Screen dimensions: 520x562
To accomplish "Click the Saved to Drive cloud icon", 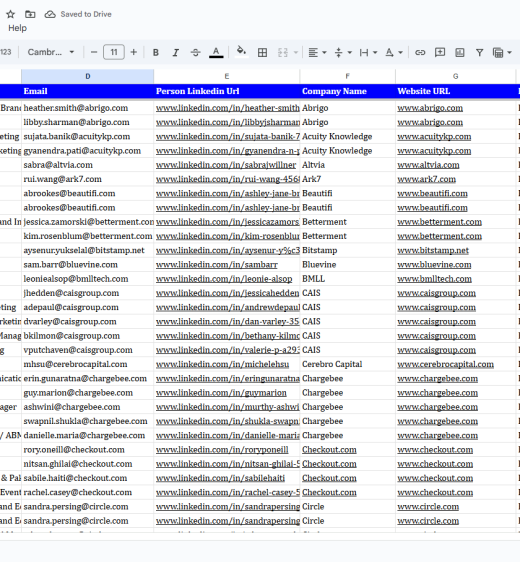I will tap(50, 14).
